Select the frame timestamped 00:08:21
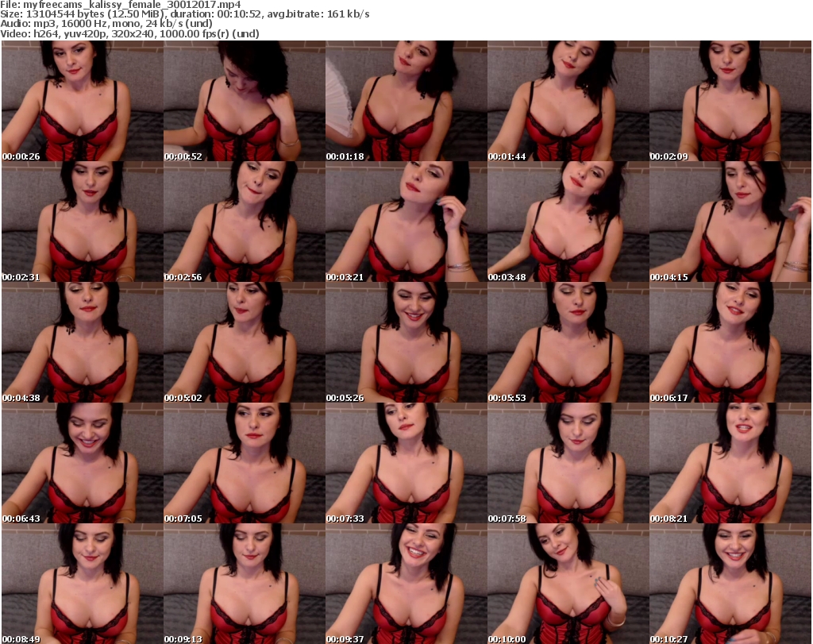Viewport: 813px width, 644px height. tap(730, 463)
